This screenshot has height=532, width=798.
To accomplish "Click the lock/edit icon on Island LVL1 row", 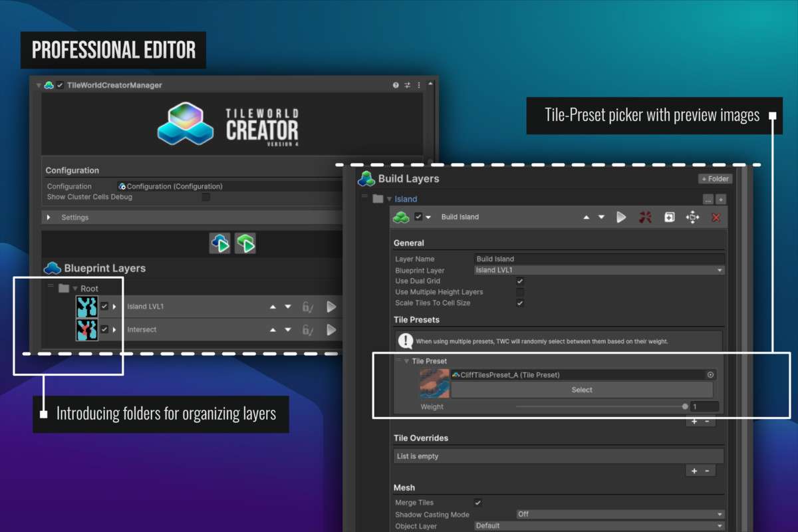I will (x=308, y=307).
